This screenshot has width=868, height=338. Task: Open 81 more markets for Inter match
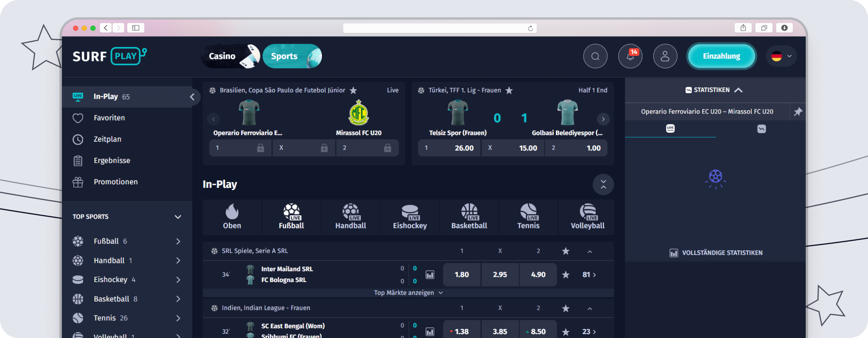[x=589, y=275]
